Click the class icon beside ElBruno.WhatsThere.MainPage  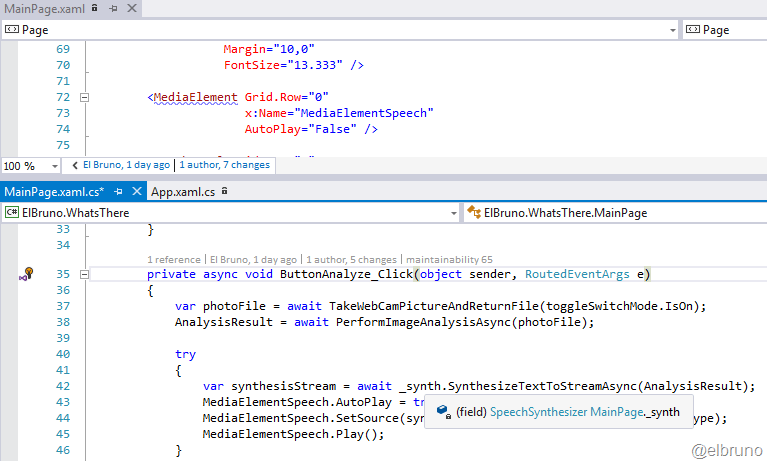click(x=473, y=213)
